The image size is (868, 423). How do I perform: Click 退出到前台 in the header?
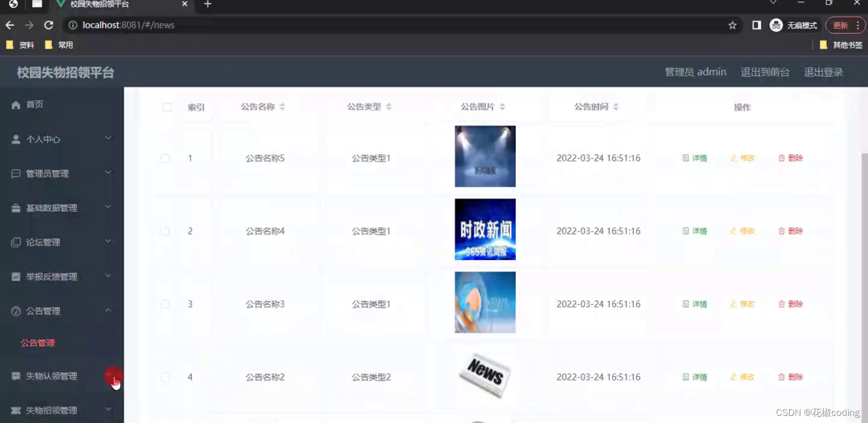click(x=765, y=72)
